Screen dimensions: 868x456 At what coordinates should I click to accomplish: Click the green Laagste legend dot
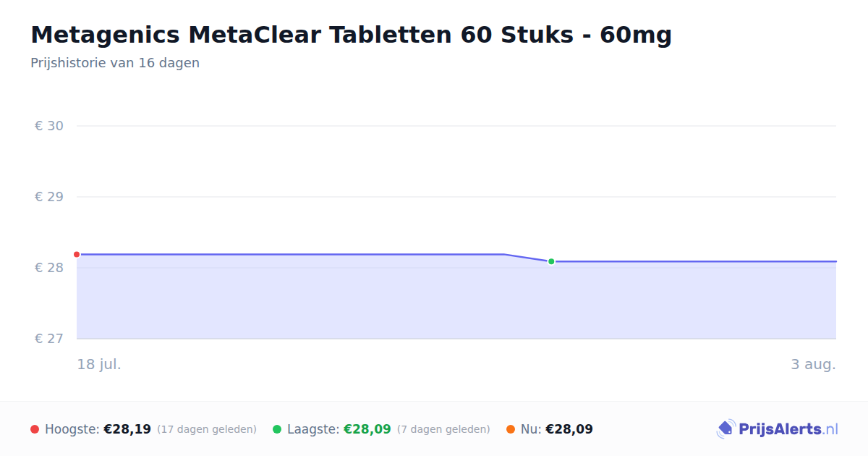pos(277,429)
